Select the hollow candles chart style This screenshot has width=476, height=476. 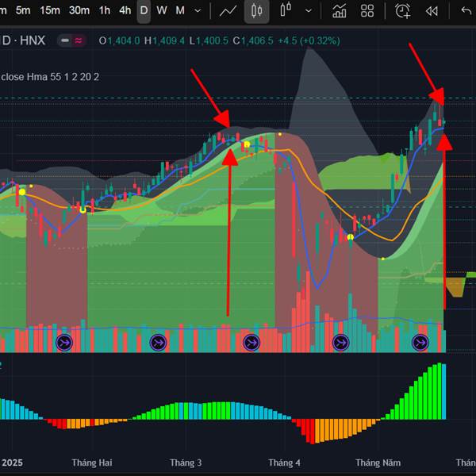click(x=286, y=10)
